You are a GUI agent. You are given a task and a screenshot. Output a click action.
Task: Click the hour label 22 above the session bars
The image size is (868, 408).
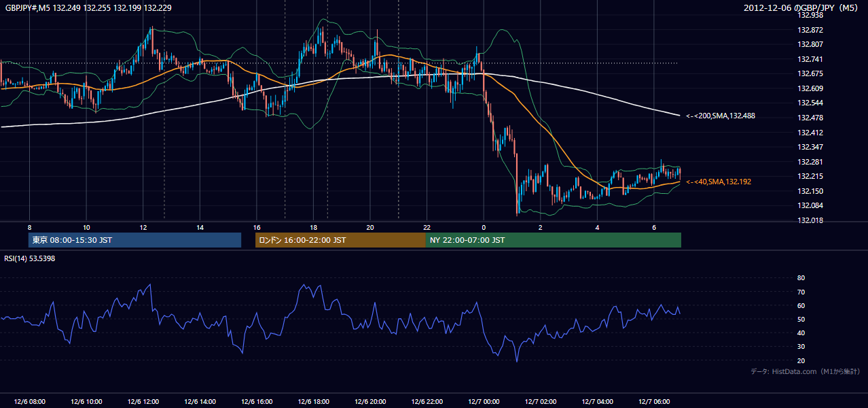[427, 227]
